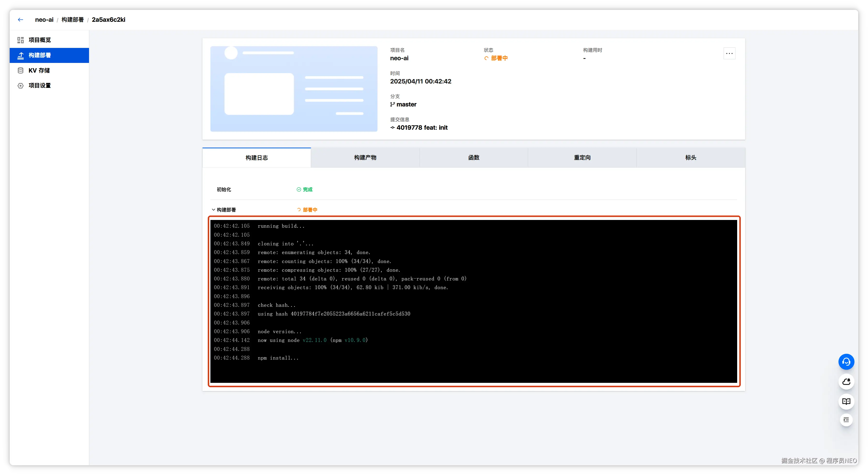Open the documentation book icon

click(x=846, y=401)
